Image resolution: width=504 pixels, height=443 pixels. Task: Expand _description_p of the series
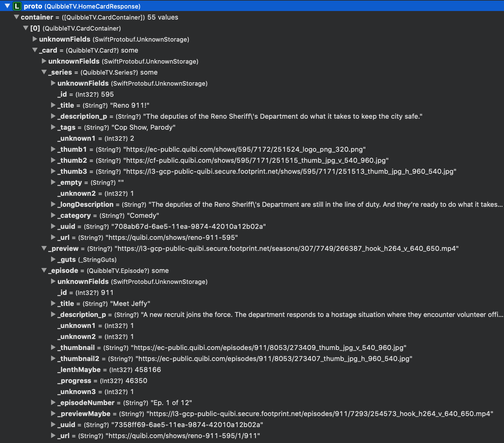click(x=53, y=116)
